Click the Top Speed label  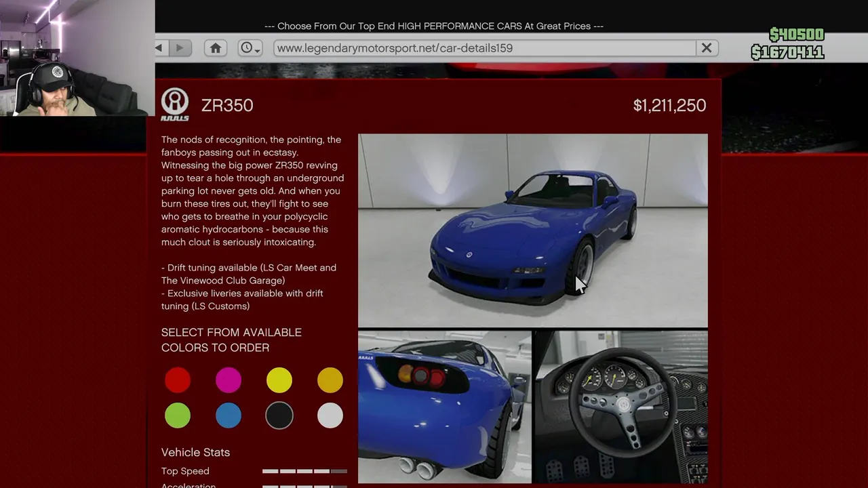[185, 471]
